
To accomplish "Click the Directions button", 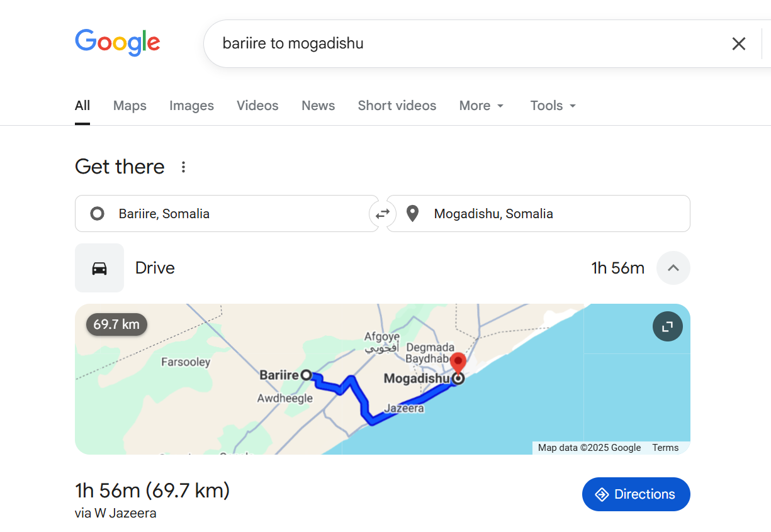I will click(x=636, y=494).
